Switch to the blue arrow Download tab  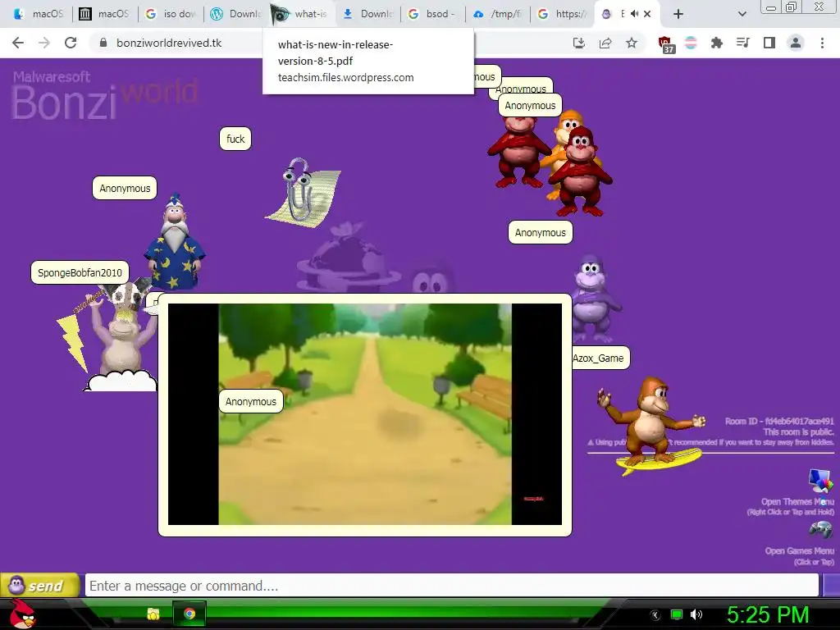click(x=367, y=14)
